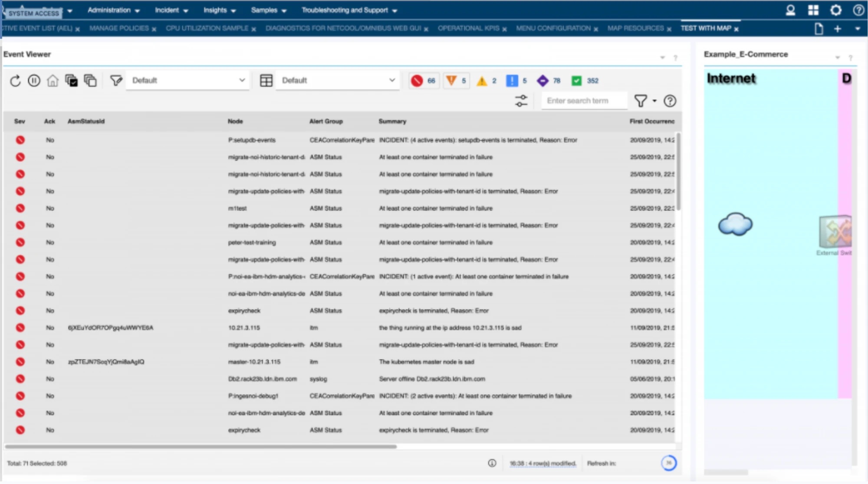Viewport: 868px width, 484px height.
Task: Click the user profile icon in header
Action: [790, 10]
